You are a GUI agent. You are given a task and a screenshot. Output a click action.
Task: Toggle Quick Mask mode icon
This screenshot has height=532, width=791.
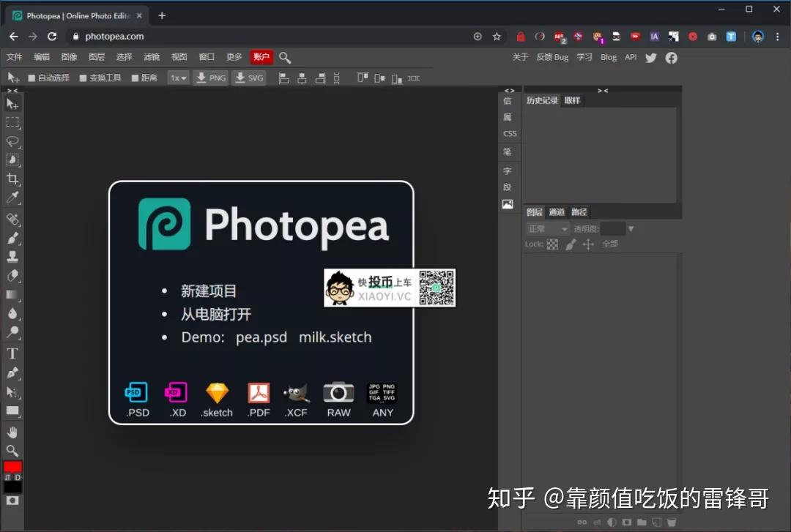pos(12,501)
